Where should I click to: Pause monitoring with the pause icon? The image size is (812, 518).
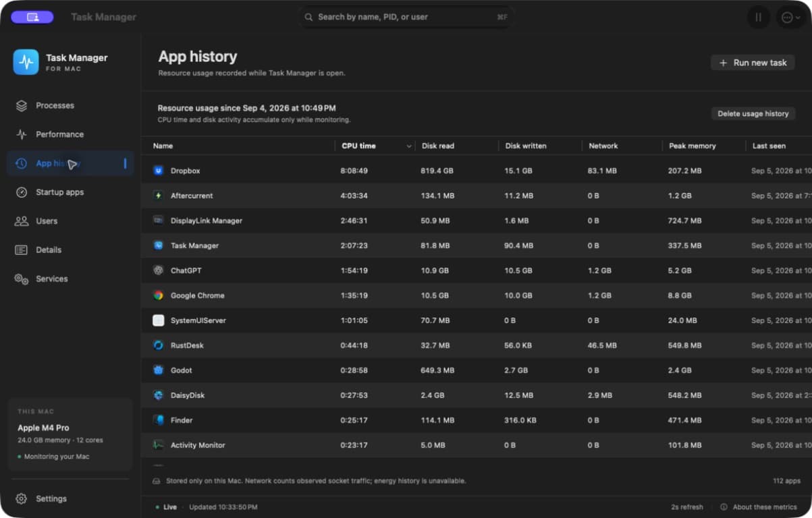coord(759,18)
